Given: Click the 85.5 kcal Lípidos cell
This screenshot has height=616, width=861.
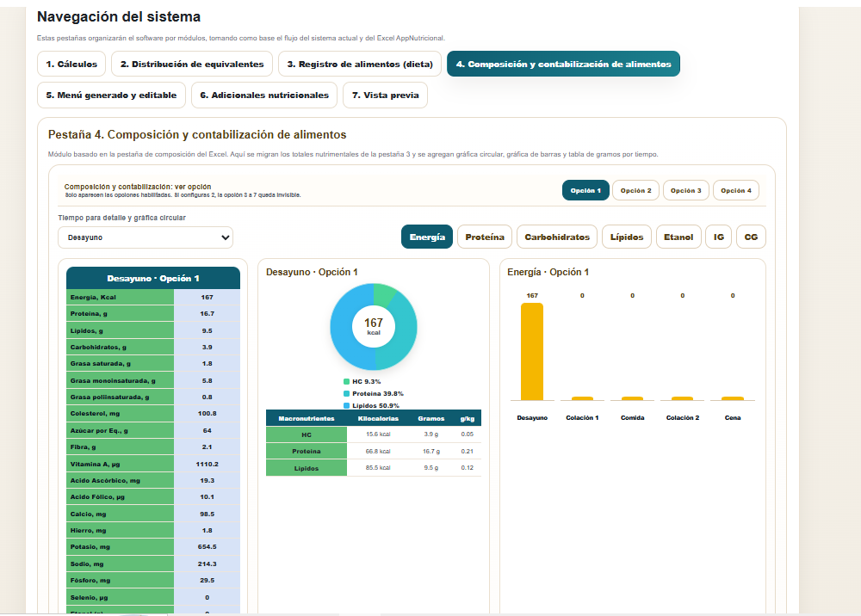Looking at the screenshot, I should [x=378, y=468].
